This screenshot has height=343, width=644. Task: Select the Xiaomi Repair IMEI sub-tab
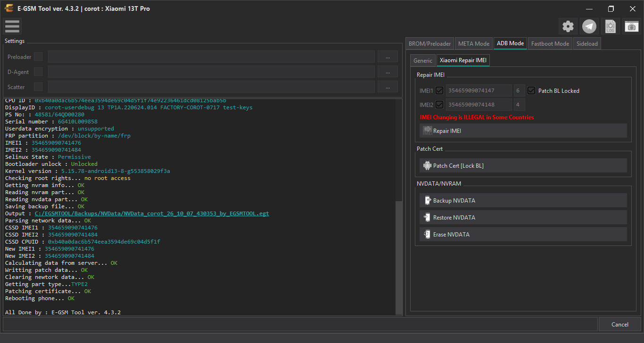pos(463,60)
